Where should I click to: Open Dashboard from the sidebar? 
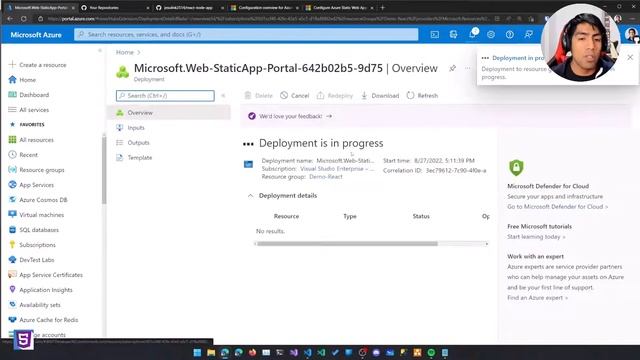pyautogui.click(x=29, y=95)
